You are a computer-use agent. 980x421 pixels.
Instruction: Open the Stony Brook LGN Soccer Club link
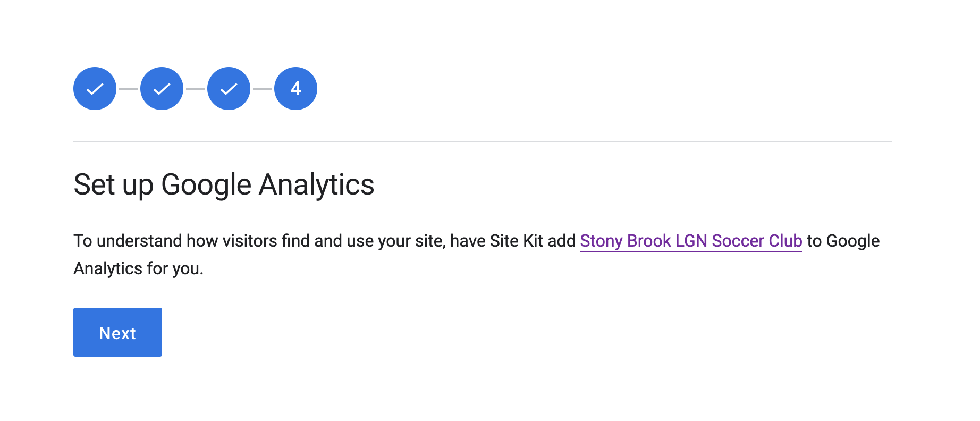(691, 241)
